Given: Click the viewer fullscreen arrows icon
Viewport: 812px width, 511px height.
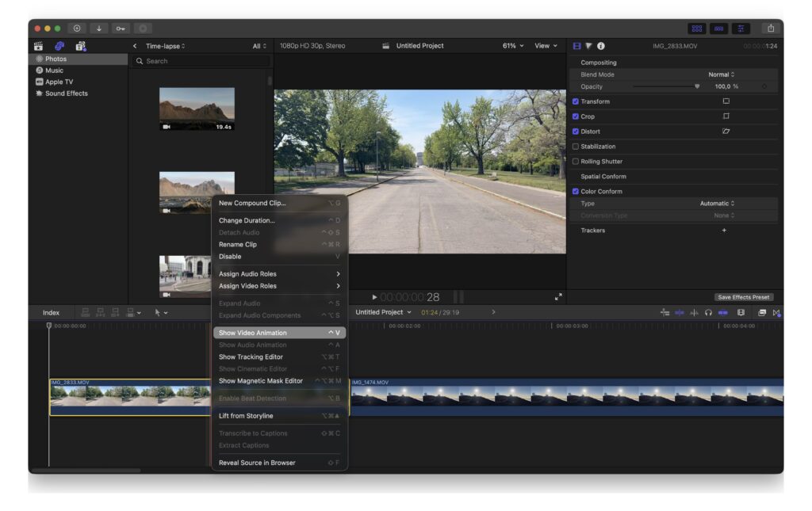Looking at the screenshot, I should tap(558, 297).
